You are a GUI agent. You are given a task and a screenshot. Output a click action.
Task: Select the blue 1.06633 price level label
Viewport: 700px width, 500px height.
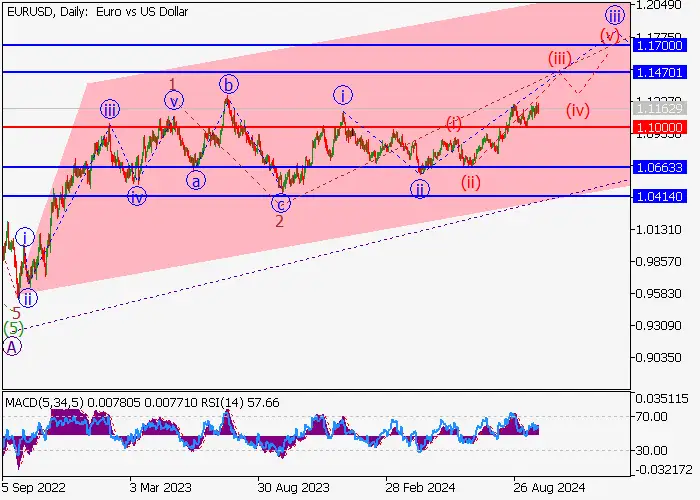click(659, 167)
